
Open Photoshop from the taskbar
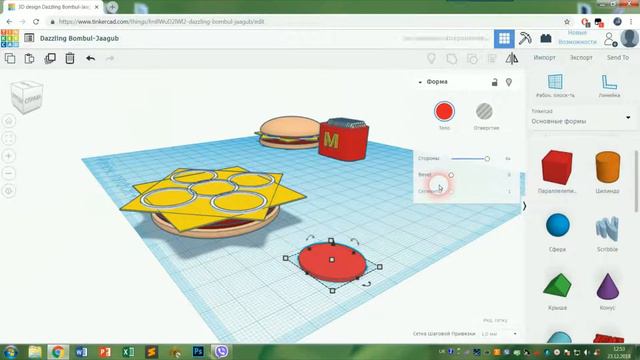pos(198,351)
